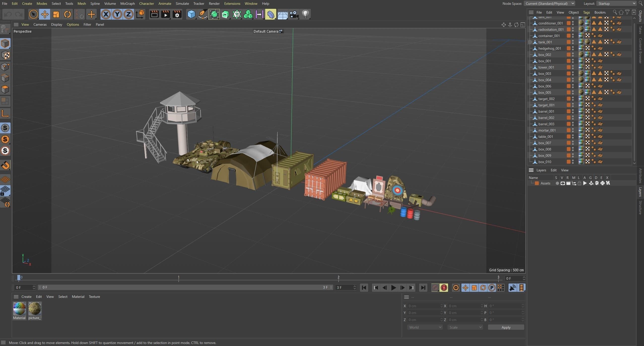Toggle Z axis lock

(128, 14)
